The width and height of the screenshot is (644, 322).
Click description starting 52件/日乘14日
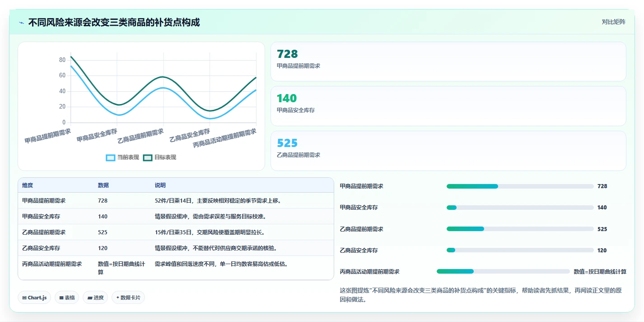tap(218, 200)
